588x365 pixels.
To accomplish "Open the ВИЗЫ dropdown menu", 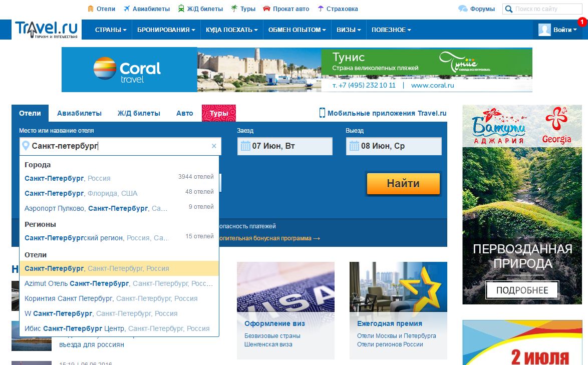I will (x=349, y=30).
